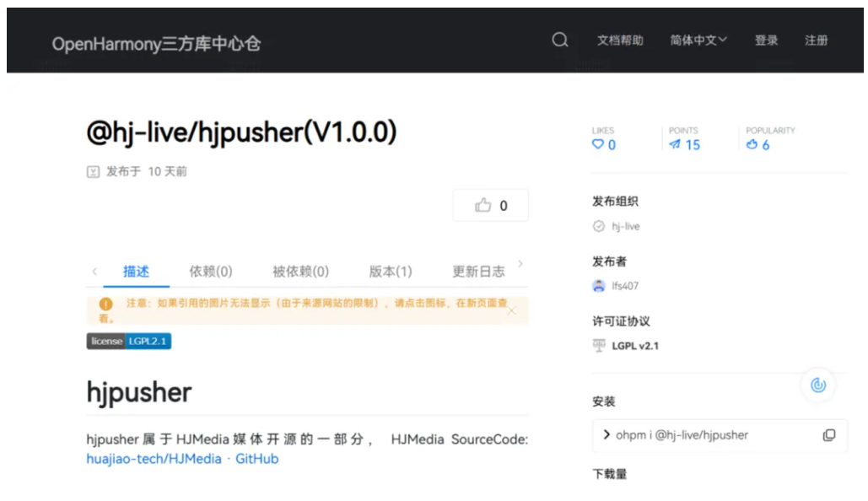This screenshot has width=868, height=501.
Task: Click the 安装 install heading
Action: click(x=603, y=401)
